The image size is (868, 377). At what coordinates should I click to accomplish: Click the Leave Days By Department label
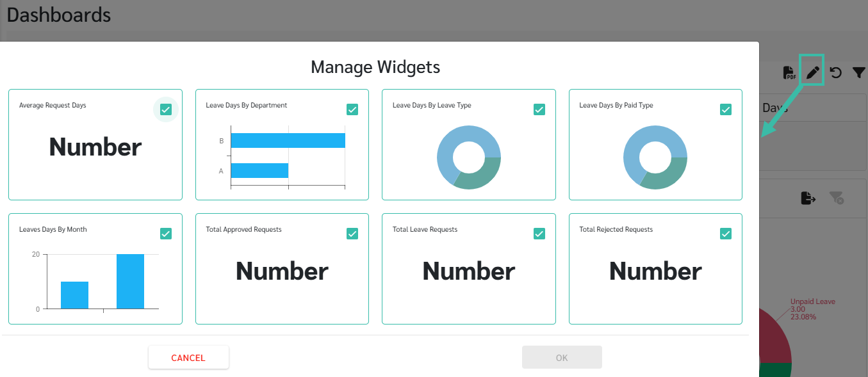(x=247, y=105)
